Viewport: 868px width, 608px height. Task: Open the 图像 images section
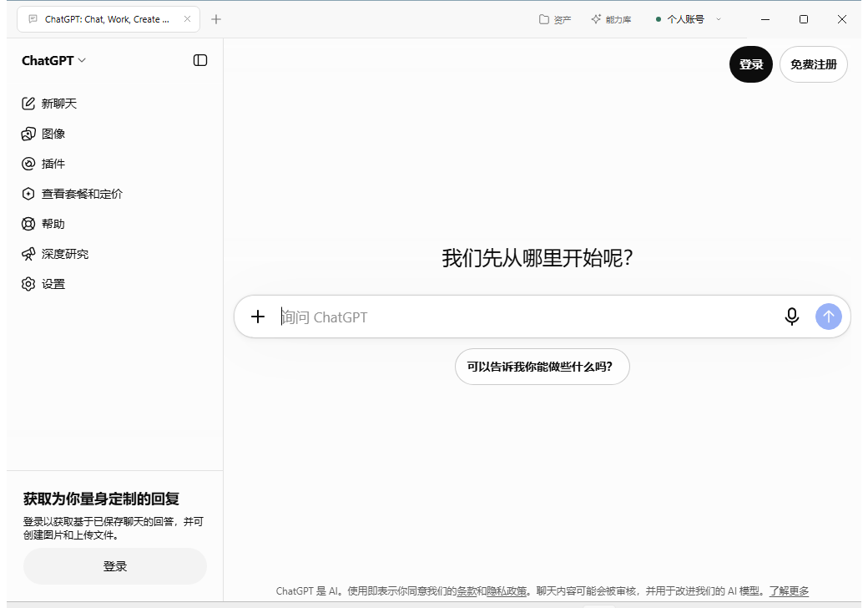[43, 134]
